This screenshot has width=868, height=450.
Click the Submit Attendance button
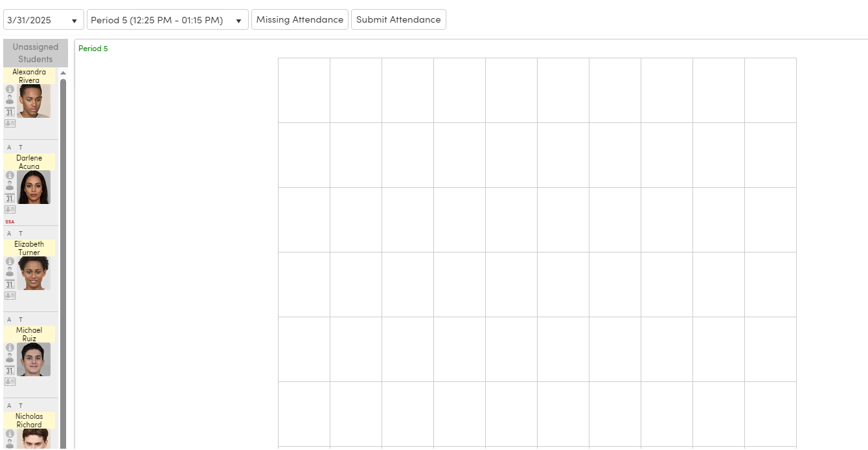pyautogui.click(x=398, y=19)
